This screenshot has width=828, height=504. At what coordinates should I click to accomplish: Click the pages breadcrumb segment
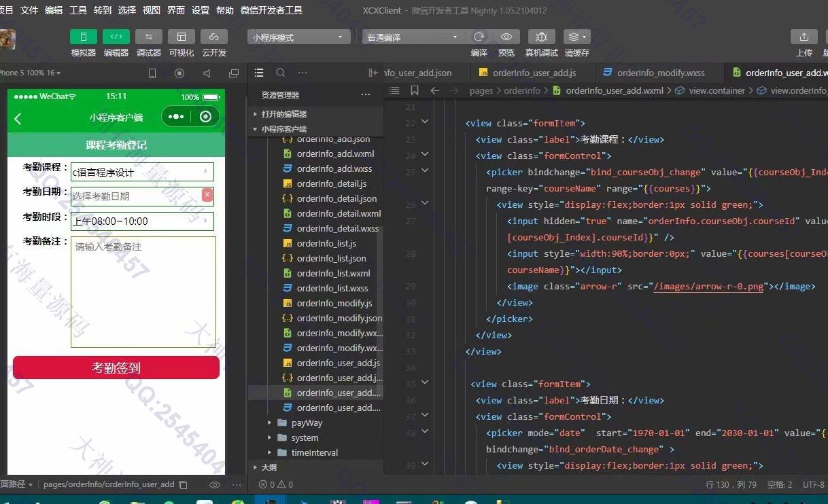[x=481, y=90]
